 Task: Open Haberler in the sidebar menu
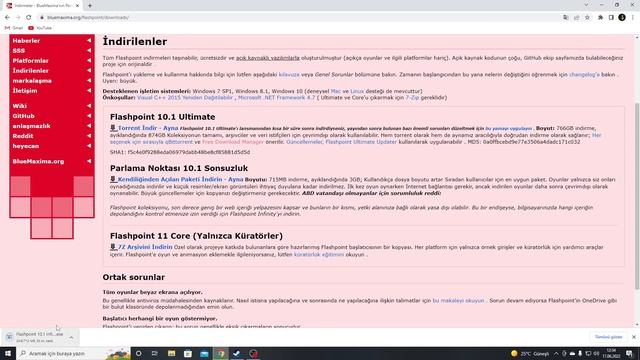point(26,41)
